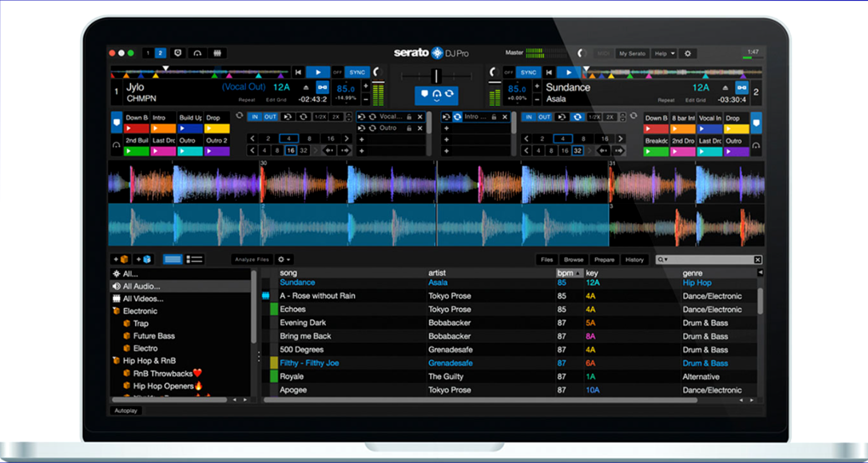Viewport: 868px width, 463px height.
Task: Open the gear dropdown beside Analyze Files
Action: [x=284, y=259]
